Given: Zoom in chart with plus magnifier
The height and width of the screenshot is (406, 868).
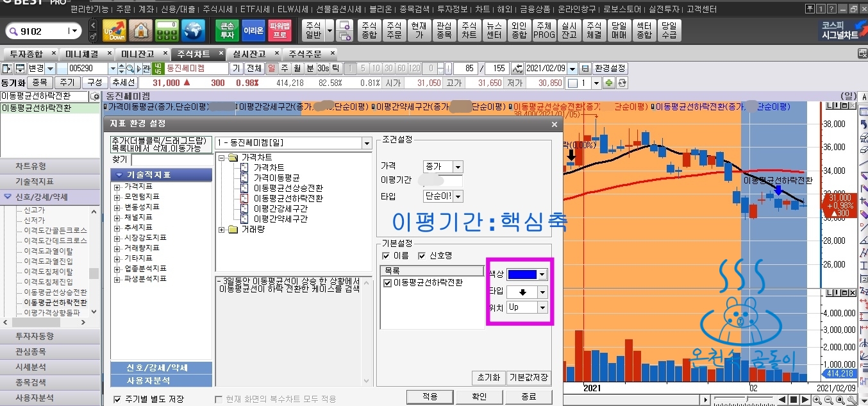Looking at the screenshot, I should click(x=817, y=400).
